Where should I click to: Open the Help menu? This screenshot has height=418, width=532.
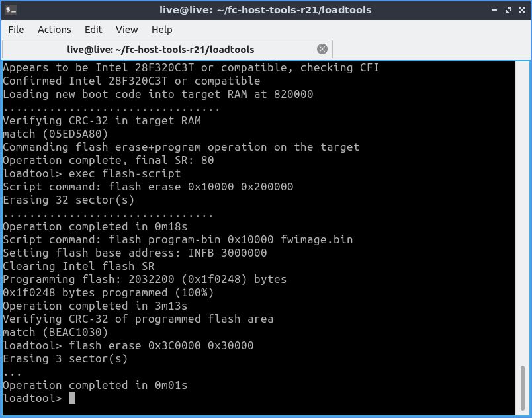pyautogui.click(x=161, y=30)
